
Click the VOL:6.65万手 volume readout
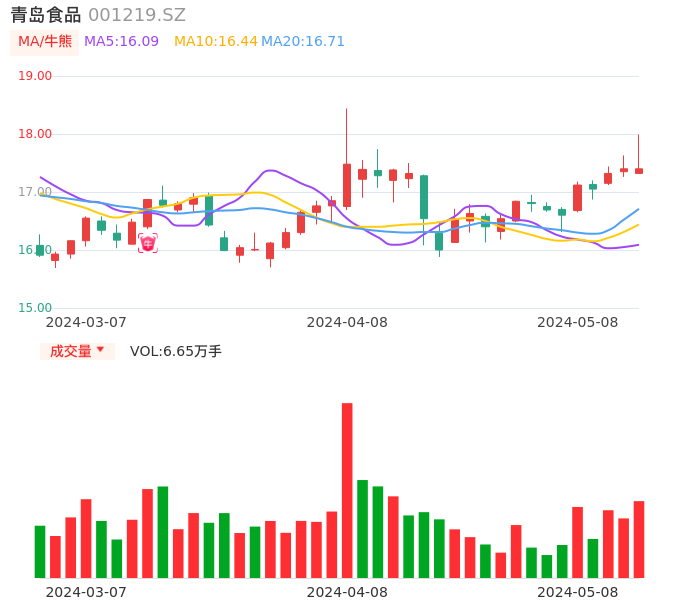click(x=175, y=351)
